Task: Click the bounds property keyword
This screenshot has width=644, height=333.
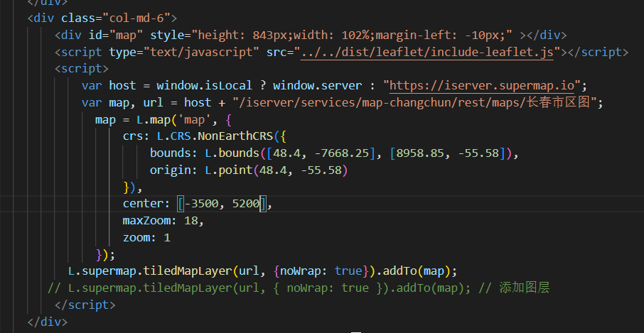Action: pyautogui.click(x=171, y=153)
